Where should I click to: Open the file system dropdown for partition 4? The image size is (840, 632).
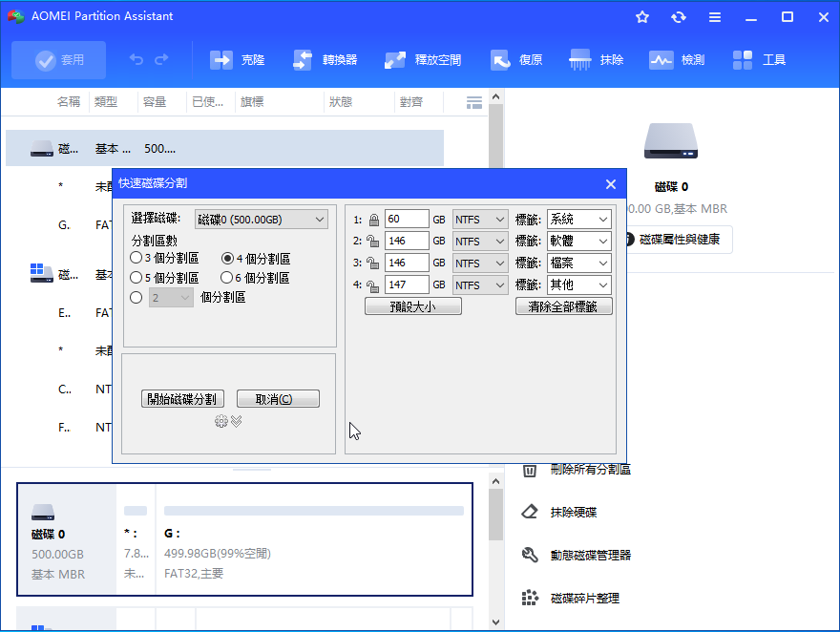click(x=480, y=285)
